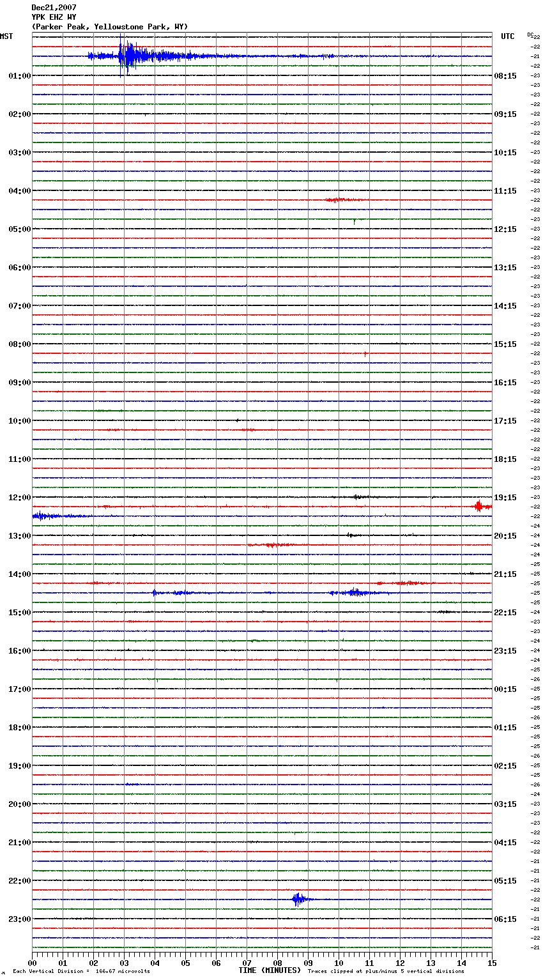Select the 04:00 MST hour label

(x=20, y=191)
